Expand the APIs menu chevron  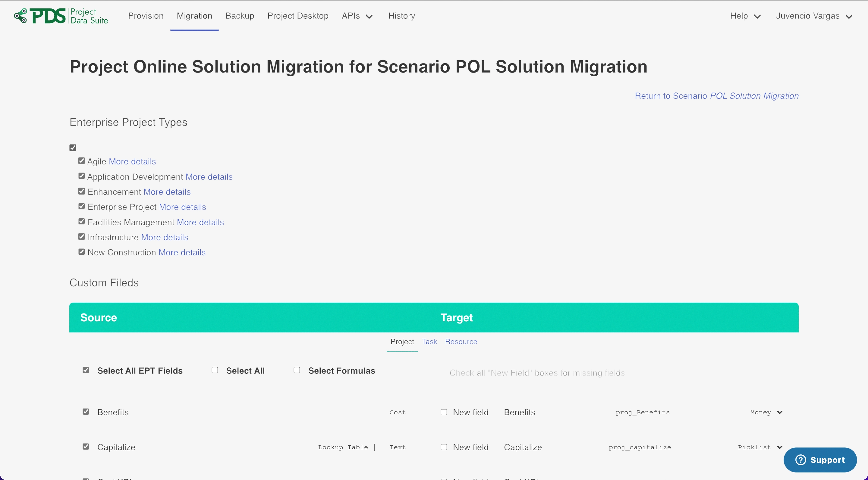369,17
